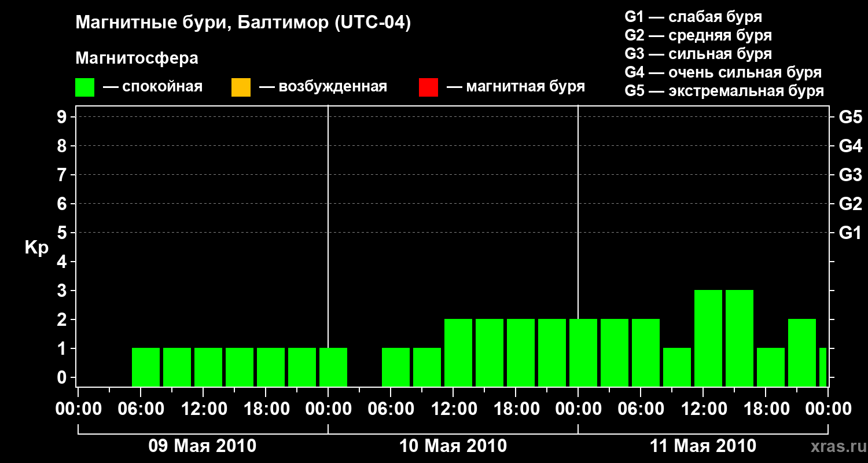The width and height of the screenshot is (868, 463).
Task: Click the 'G2 — средняя буря' legend line
Action: pyautogui.click(x=698, y=35)
